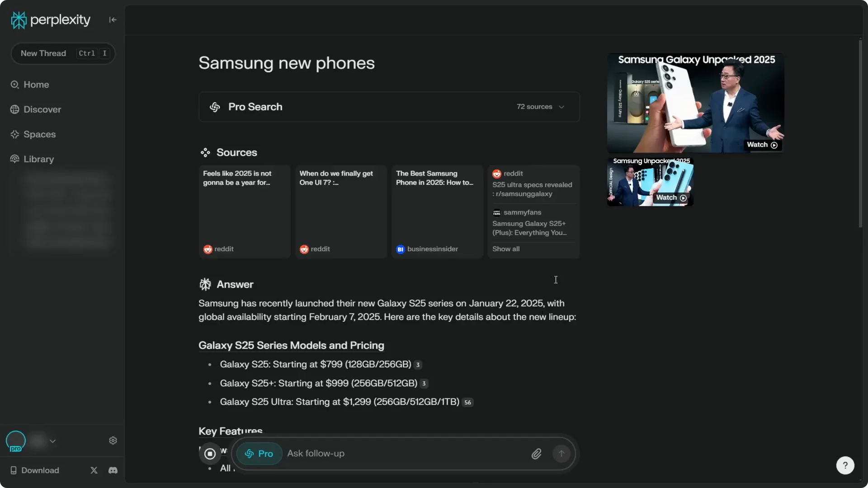Open the help question mark button
This screenshot has width=868, height=488.
tap(845, 465)
